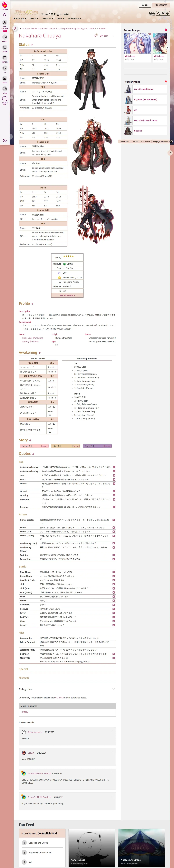Open first All Princes recent image
This screenshot has width=174, height=868.
point(137,43)
